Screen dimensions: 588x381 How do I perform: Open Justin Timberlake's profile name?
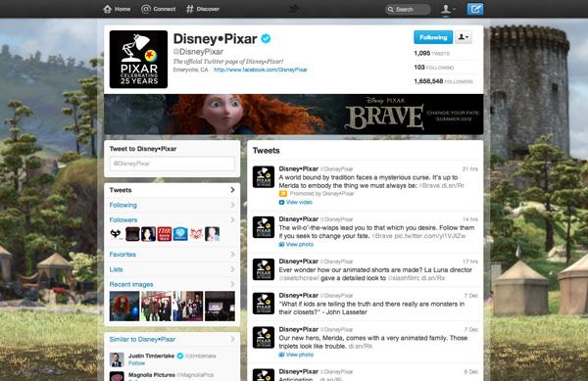(x=152, y=356)
